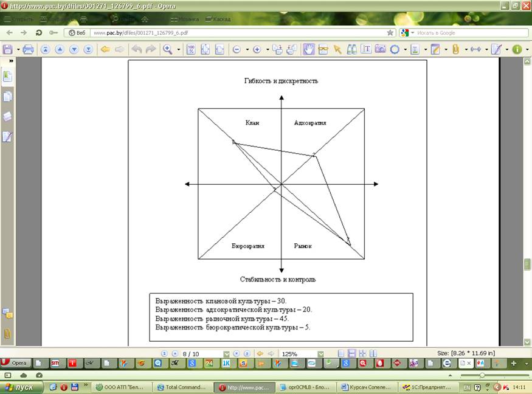Click the Print icon in PDF toolbar
532x394 pixels.
[x=28, y=50]
